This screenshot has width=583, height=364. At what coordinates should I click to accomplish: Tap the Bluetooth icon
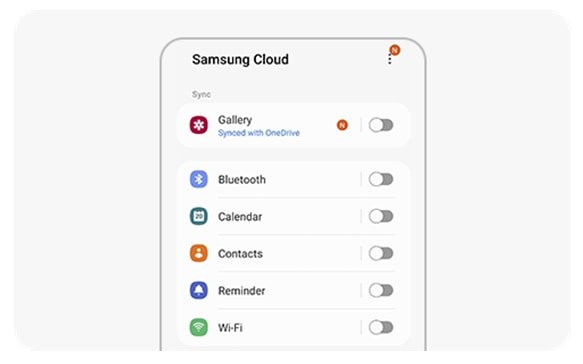coord(199,179)
